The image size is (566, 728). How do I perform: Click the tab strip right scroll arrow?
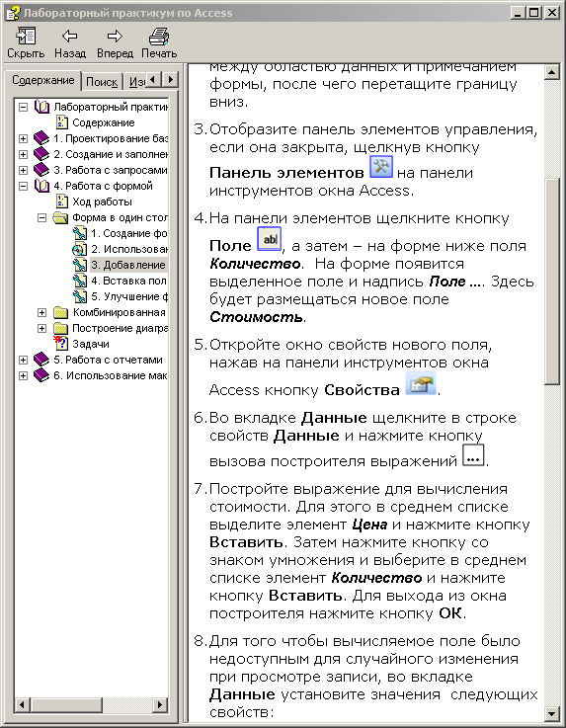(x=171, y=80)
